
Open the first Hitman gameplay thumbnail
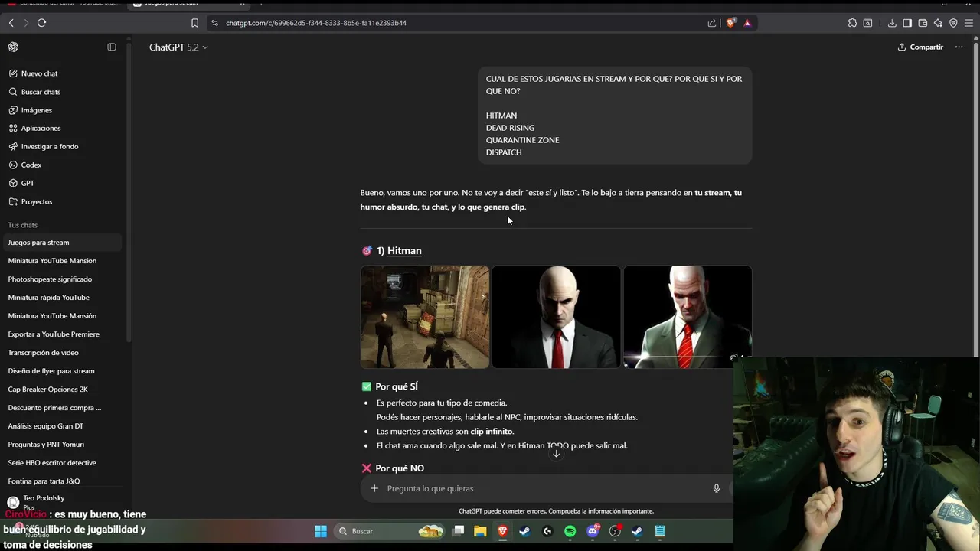click(x=425, y=317)
